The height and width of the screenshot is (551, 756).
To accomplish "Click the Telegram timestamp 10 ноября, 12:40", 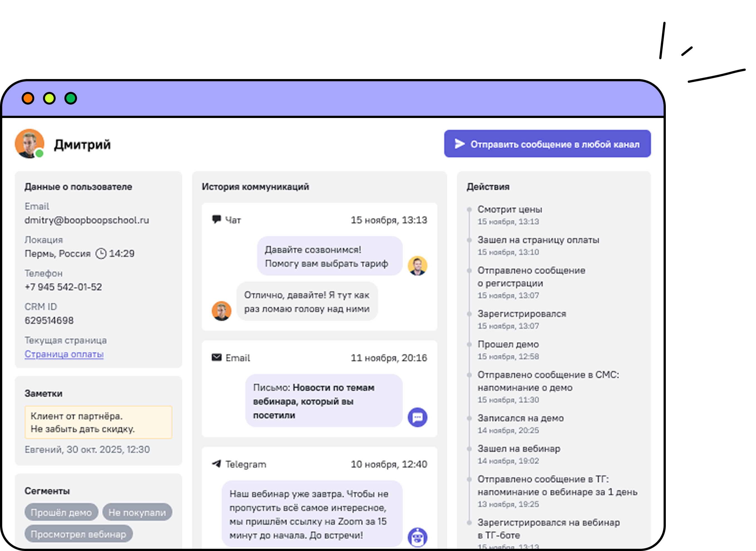I will [x=389, y=464].
